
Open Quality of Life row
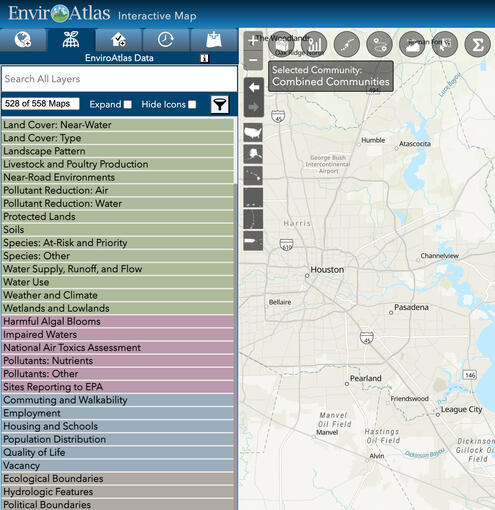(x=118, y=453)
